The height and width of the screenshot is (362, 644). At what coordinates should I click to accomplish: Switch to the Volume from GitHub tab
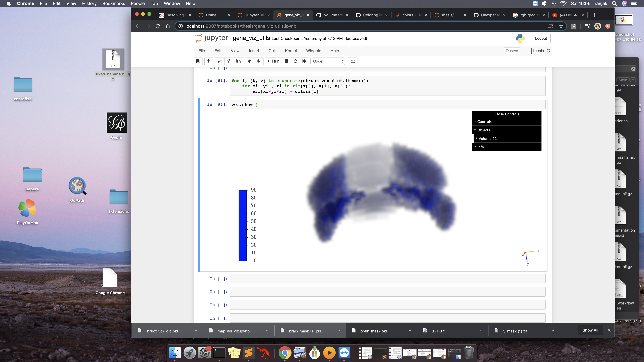(333, 15)
